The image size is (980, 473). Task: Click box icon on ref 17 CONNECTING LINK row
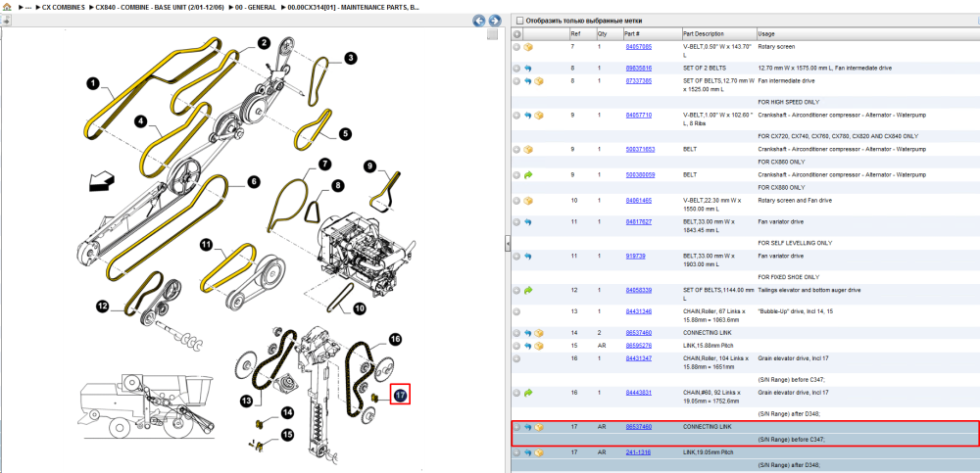pos(539,427)
